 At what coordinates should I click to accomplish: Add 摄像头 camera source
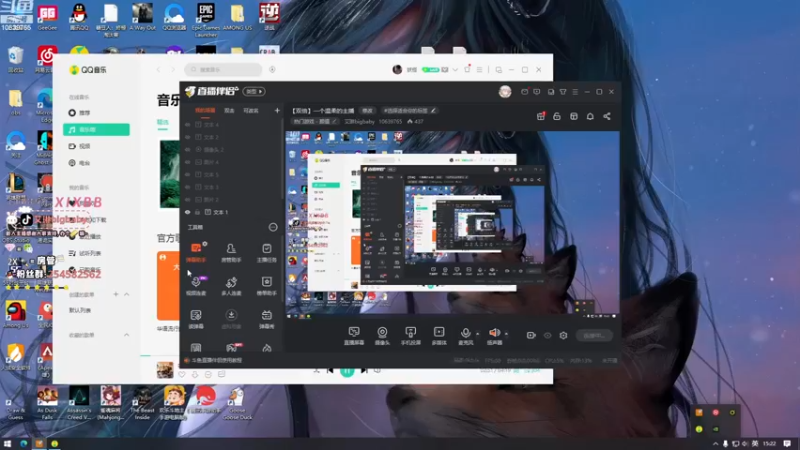[382, 336]
